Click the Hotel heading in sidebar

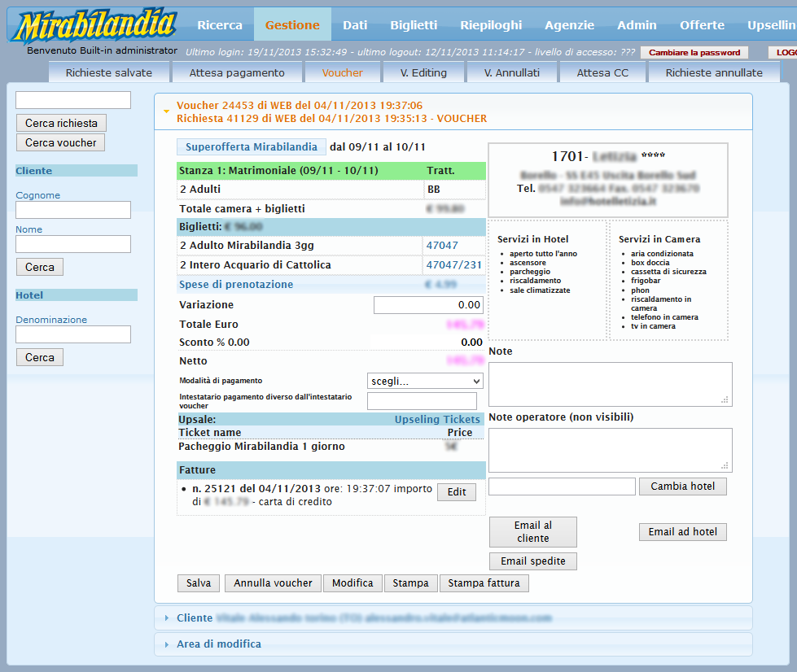(77, 295)
